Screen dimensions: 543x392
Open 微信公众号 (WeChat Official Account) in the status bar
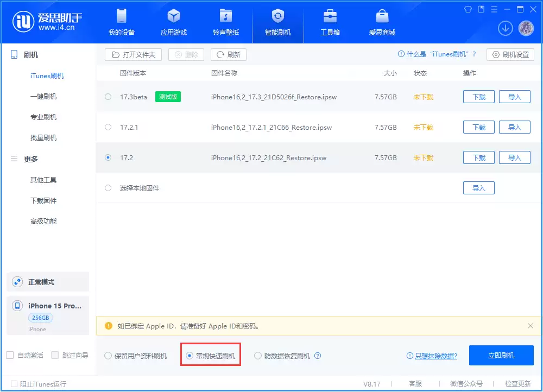[x=466, y=383]
